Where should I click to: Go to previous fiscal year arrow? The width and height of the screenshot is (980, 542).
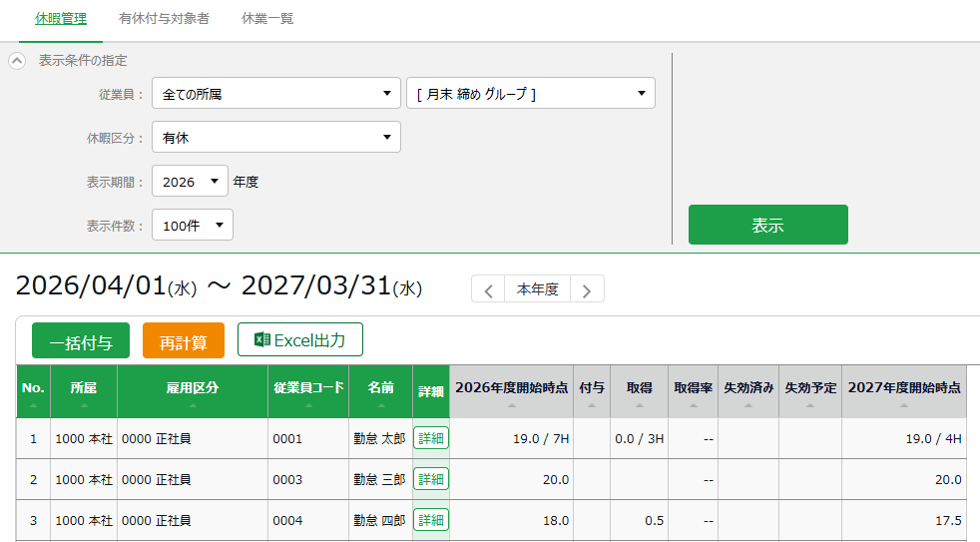click(488, 289)
